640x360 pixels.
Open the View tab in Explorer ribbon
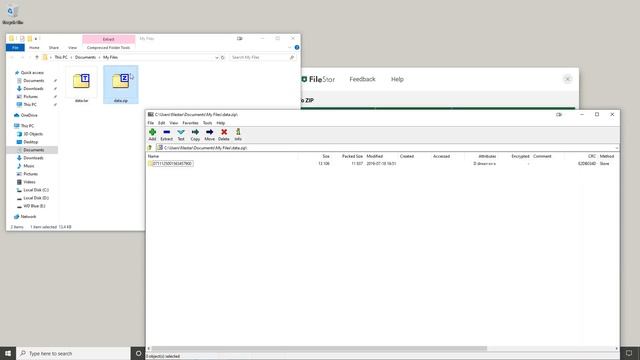click(x=72, y=48)
